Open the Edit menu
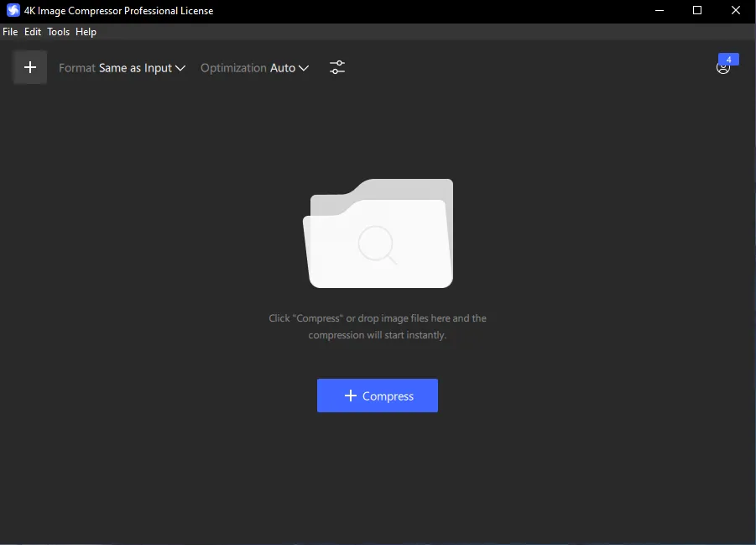Screen dimensions: 756x545 (33, 32)
